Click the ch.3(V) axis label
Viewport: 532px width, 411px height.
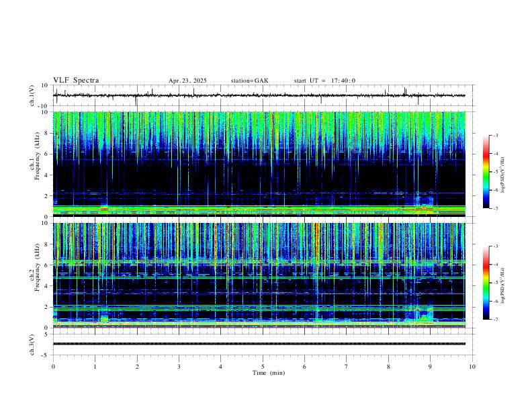pos(32,345)
